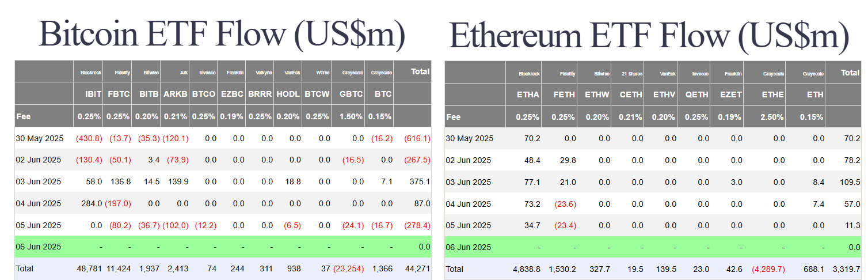Click the (616.1) total outflow cell
The height and width of the screenshot is (280, 868).
(417, 138)
